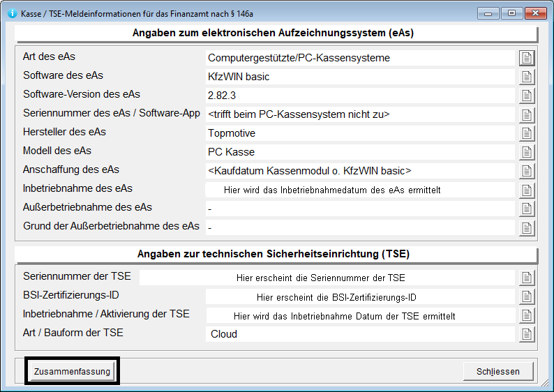Click document icon next to Topmotive
The image size is (554, 392).
point(527,133)
